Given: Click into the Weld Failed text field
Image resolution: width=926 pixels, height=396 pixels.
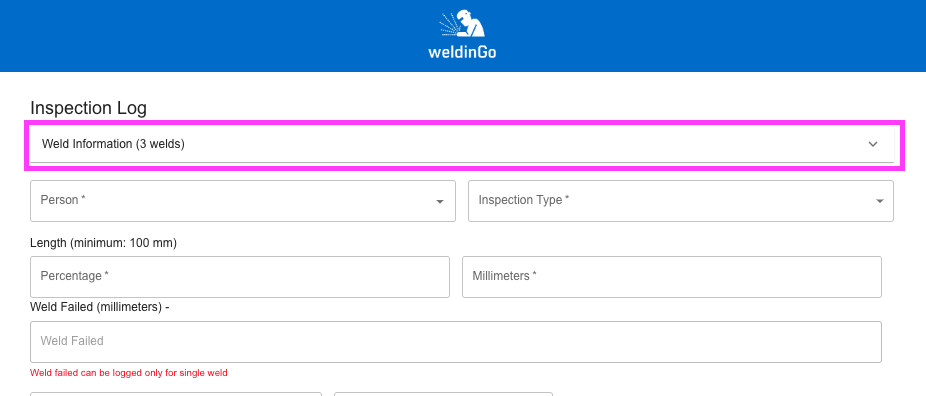Looking at the screenshot, I should click(x=456, y=342).
